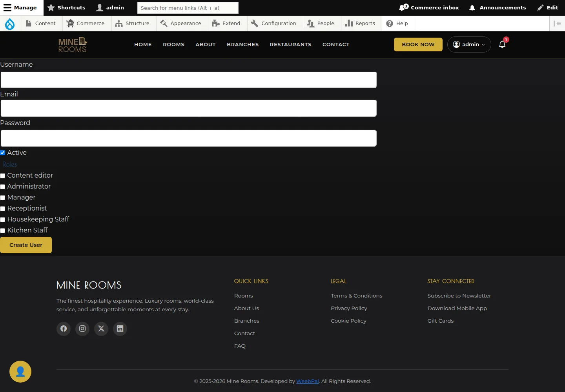
Task: Go to ROOMS in site navigation
Action: [x=173, y=45]
